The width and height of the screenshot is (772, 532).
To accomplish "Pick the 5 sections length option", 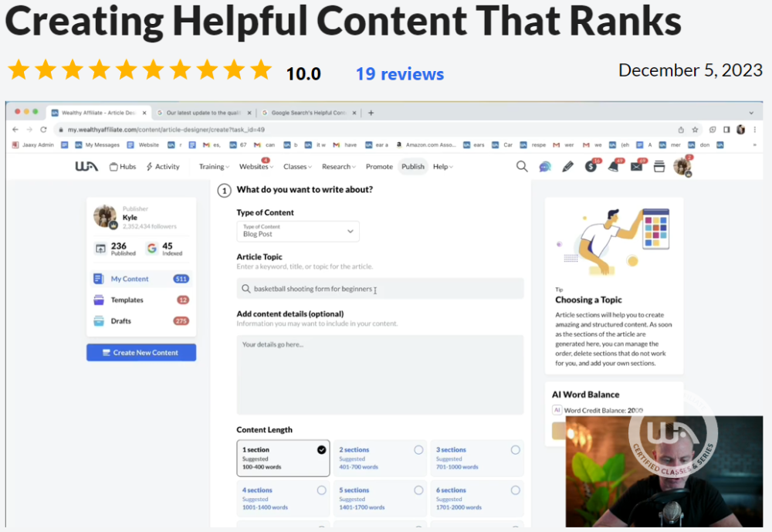I will 380,499.
